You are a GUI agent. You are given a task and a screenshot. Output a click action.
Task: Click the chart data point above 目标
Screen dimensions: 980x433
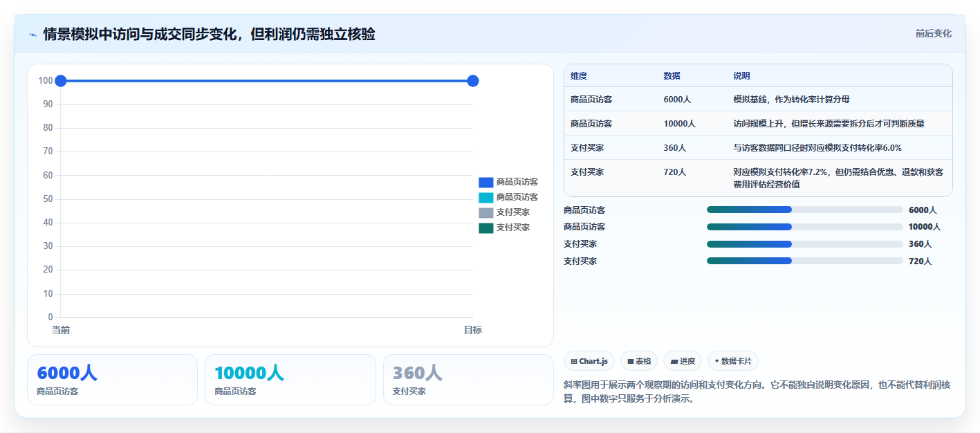473,81
